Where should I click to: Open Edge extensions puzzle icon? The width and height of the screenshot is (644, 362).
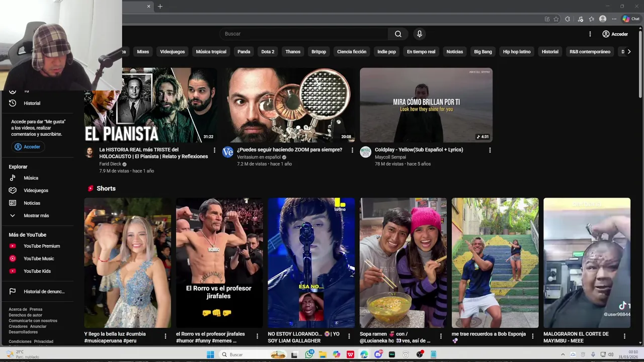[x=568, y=19]
